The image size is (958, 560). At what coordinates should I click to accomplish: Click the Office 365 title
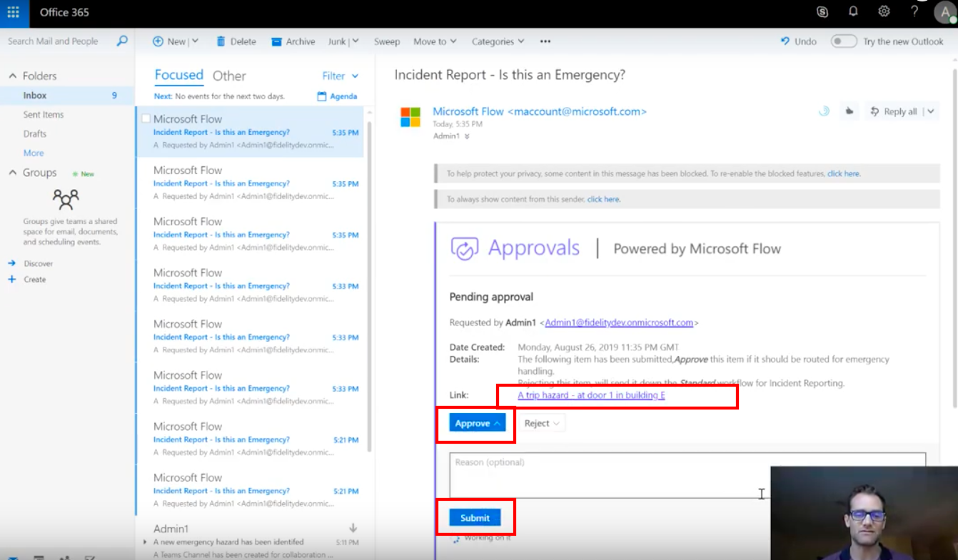(x=64, y=12)
